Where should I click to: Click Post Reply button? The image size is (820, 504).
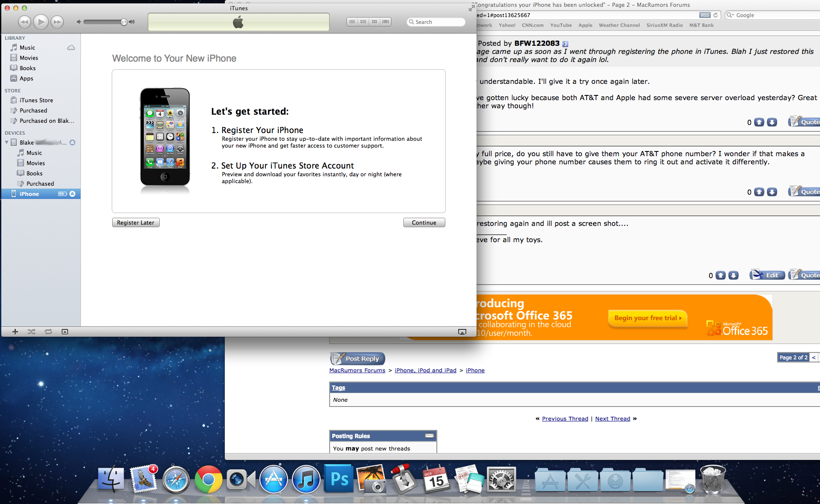point(358,359)
